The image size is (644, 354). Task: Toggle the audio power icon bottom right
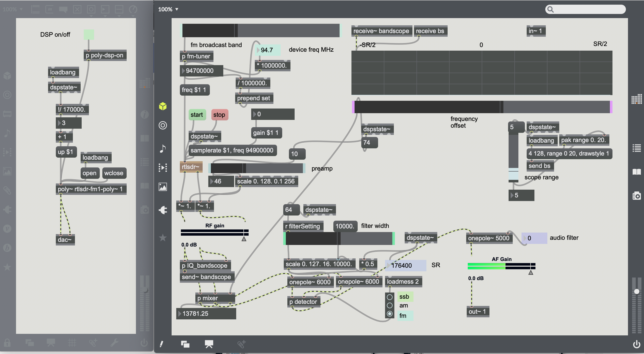[637, 344]
